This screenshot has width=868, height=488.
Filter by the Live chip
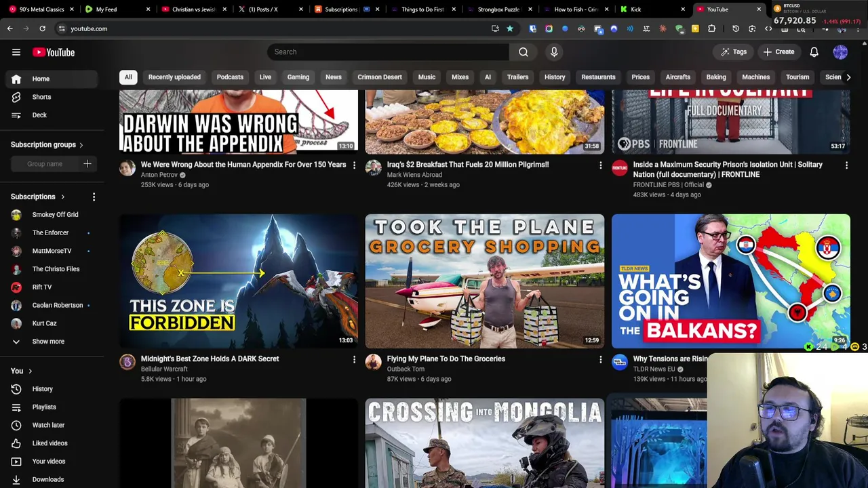[x=265, y=77]
